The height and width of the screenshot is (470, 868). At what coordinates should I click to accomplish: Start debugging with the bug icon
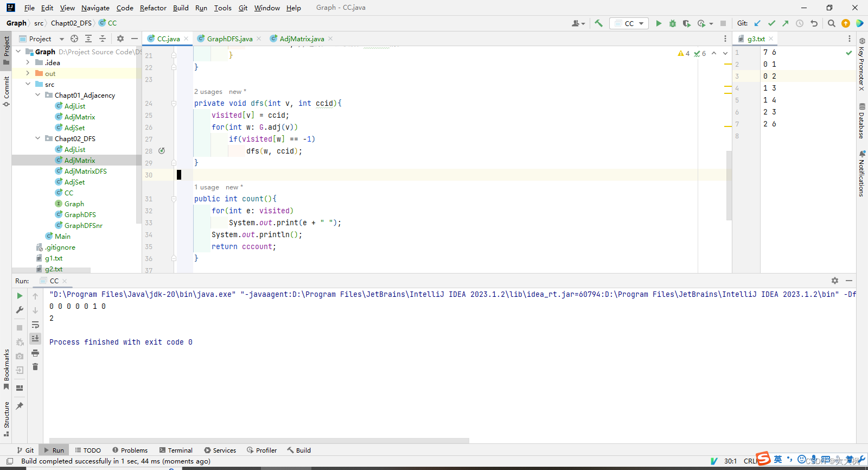pos(673,23)
